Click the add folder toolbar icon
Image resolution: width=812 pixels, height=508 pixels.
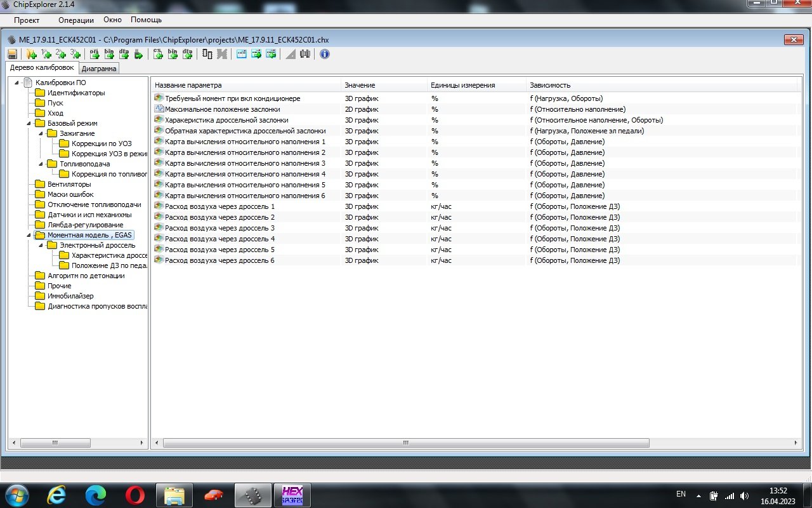30,55
